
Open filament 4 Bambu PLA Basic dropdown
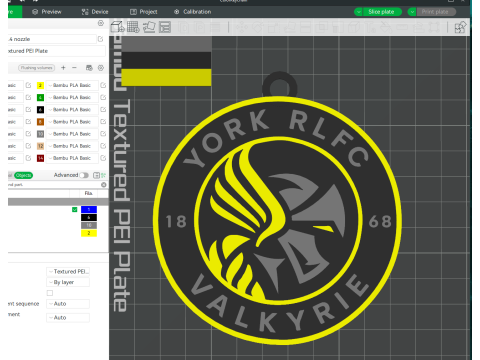72,97
